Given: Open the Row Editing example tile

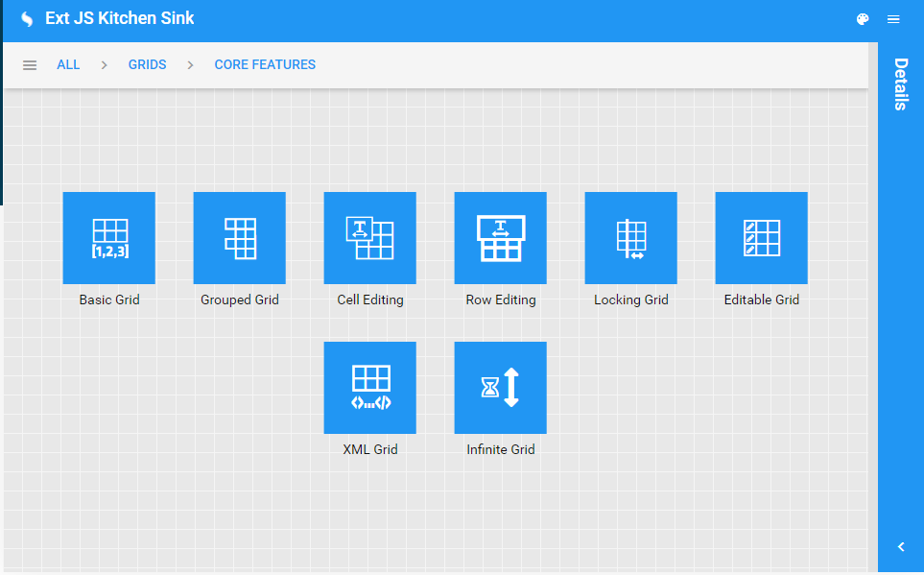Looking at the screenshot, I should 500,238.
